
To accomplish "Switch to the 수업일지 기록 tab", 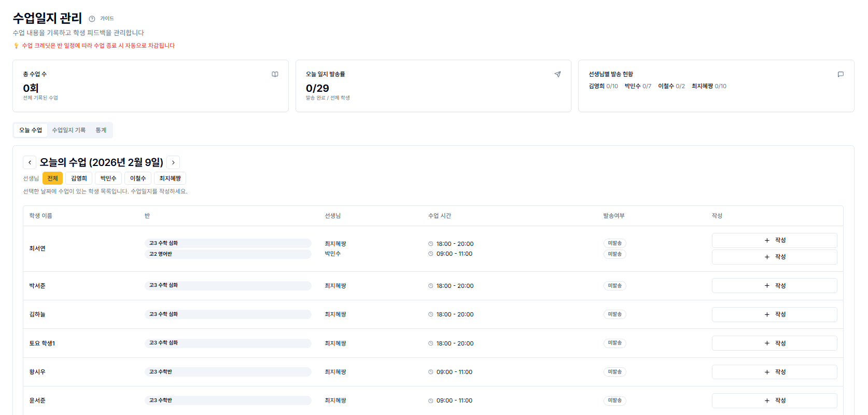I will click(68, 130).
